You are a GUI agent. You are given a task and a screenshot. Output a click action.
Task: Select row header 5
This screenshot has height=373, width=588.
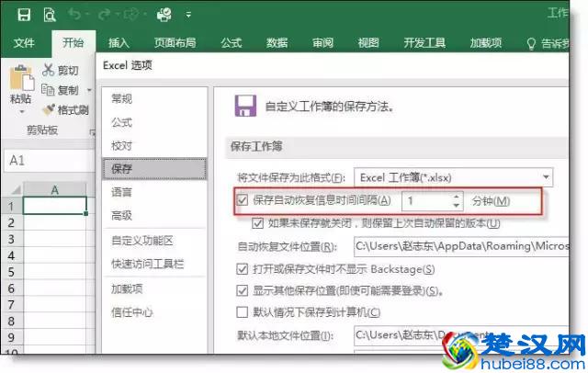(11, 272)
